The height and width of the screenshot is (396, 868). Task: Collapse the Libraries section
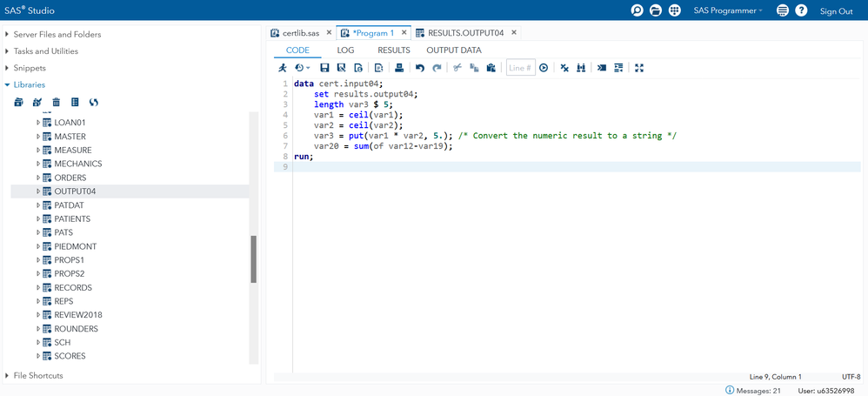[x=8, y=85]
